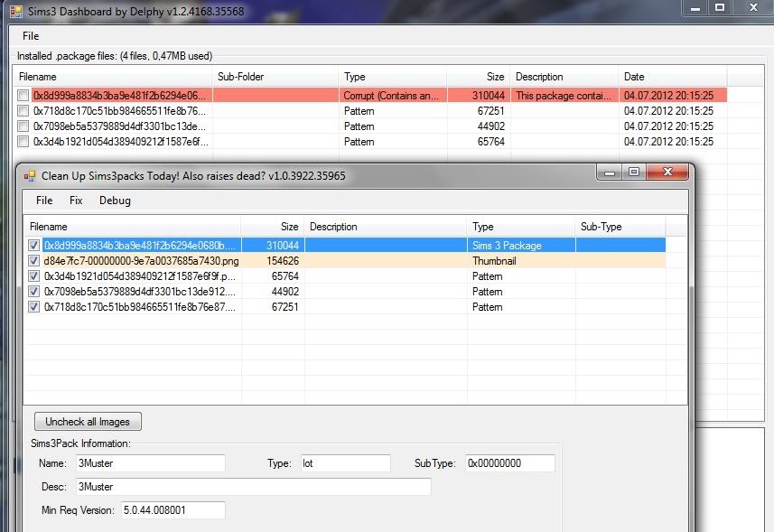Open the Fix menu

[76, 201]
